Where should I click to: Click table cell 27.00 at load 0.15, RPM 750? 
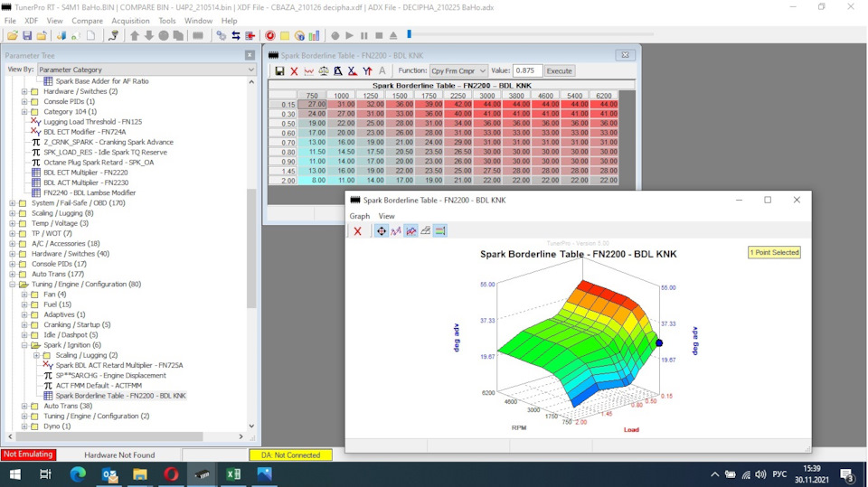click(312, 104)
